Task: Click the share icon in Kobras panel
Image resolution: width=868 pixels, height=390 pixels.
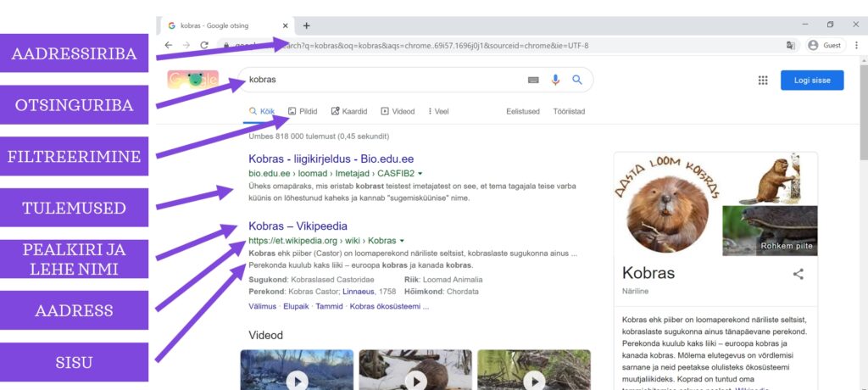Action: [798, 274]
